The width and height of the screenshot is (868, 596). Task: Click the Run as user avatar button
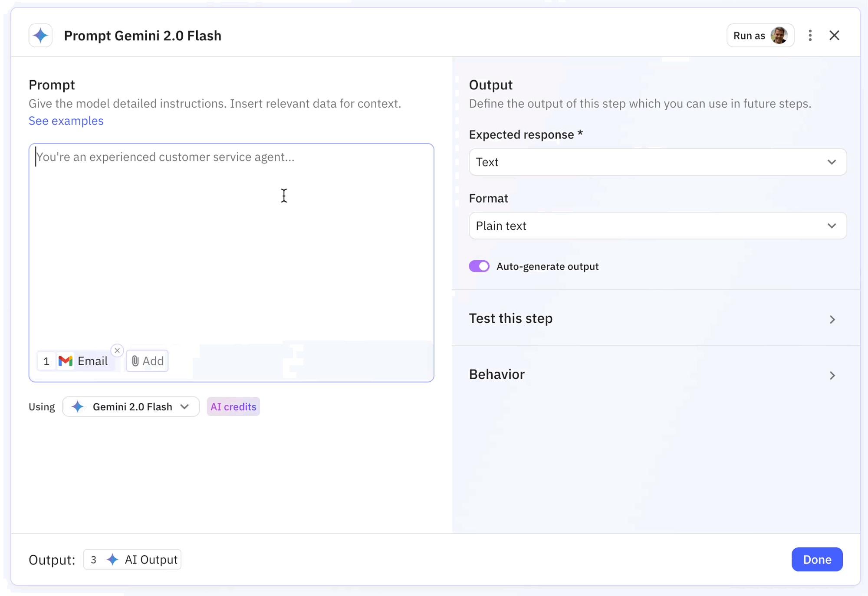[760, 36]
